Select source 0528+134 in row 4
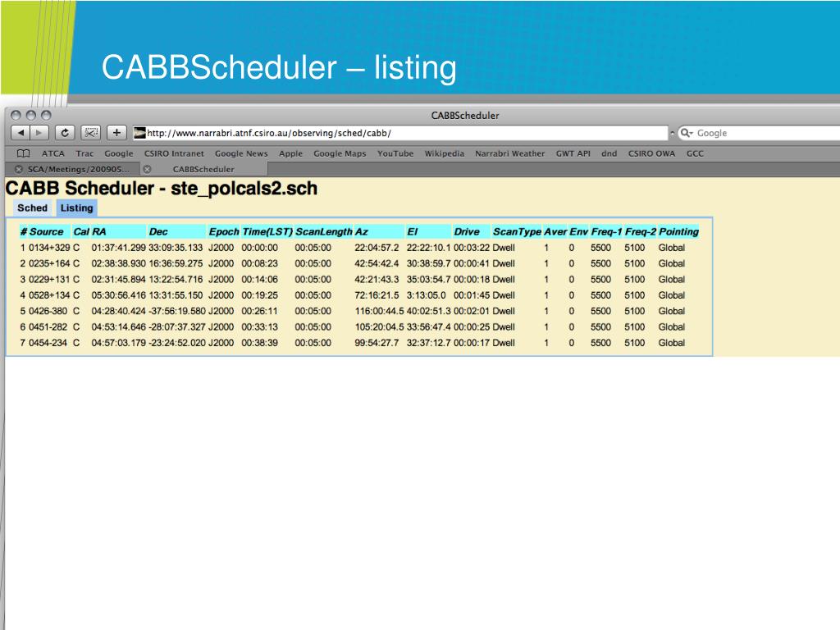This screenshot has height=630, width=840. [x=48, y=295]
